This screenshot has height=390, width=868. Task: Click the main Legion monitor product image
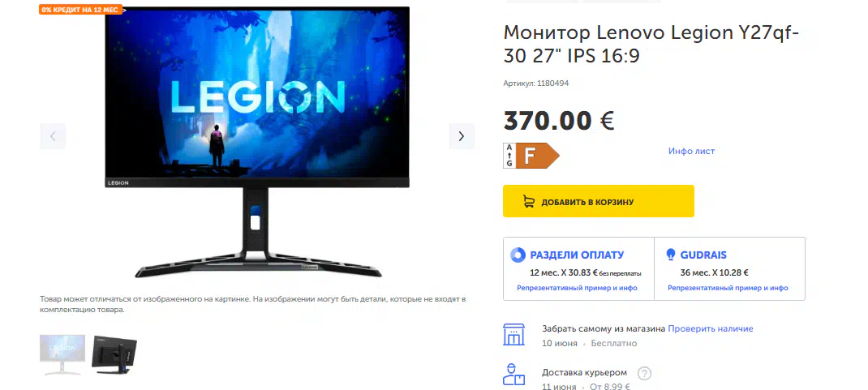point(257,142)
